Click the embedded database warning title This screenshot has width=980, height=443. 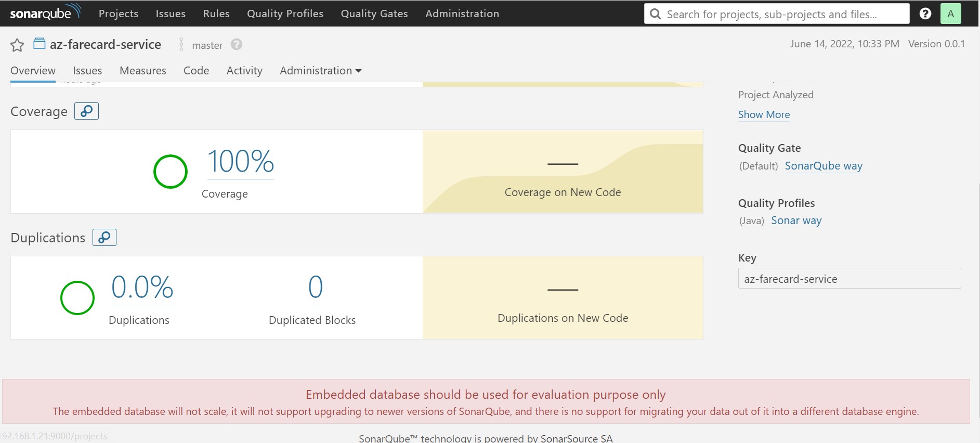click(x=486, y=395)
